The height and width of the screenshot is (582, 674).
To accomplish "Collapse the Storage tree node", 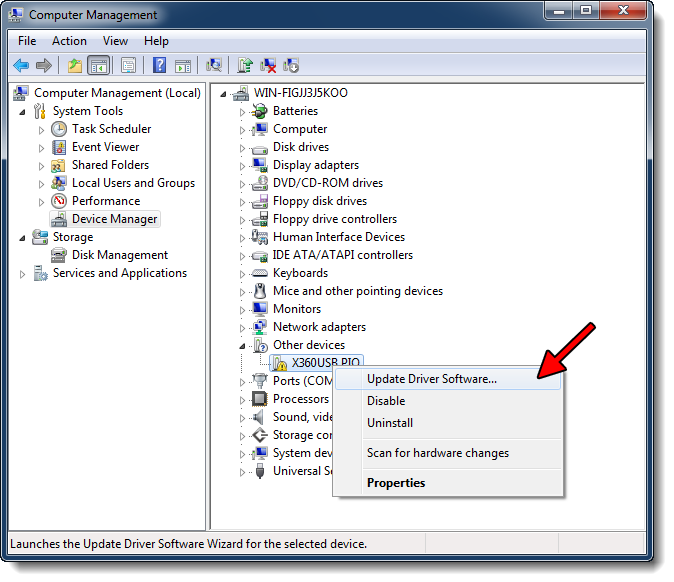I will coord(22,239).
